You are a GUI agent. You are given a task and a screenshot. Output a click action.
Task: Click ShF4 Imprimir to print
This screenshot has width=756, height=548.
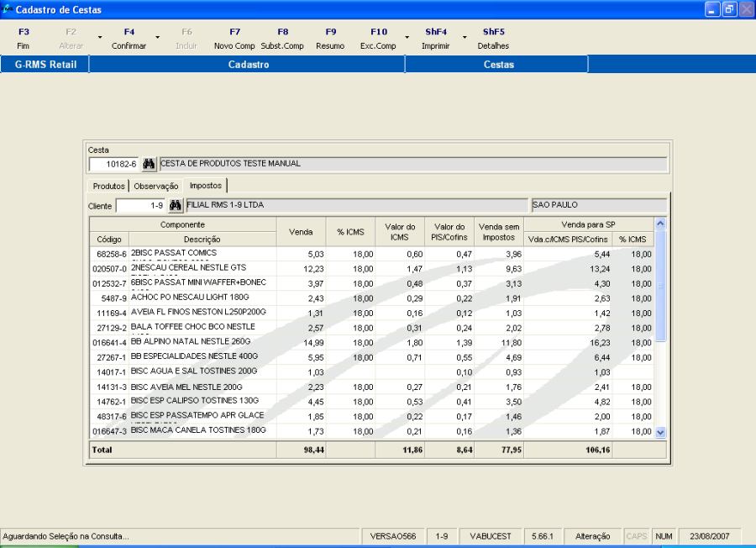pyautogui.click(x=435, y=39)
